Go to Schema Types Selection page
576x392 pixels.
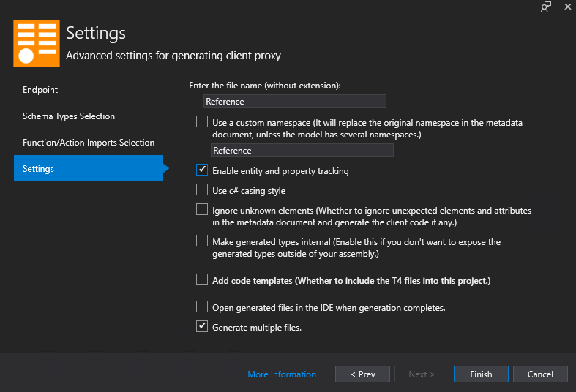(69, 116)
